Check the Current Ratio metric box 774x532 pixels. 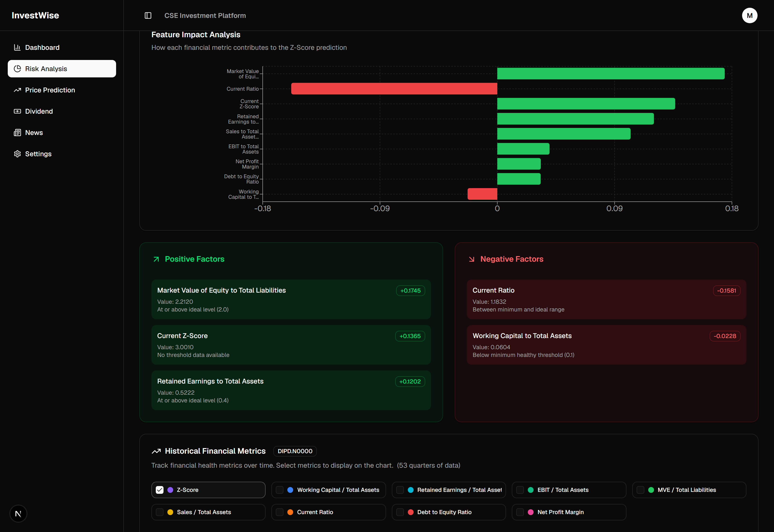(x=280, y=512)
